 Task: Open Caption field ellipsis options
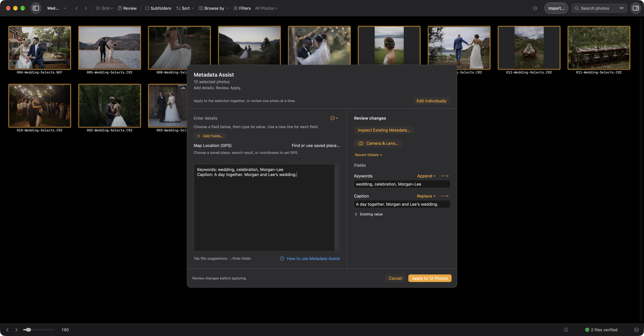point(444,196)
